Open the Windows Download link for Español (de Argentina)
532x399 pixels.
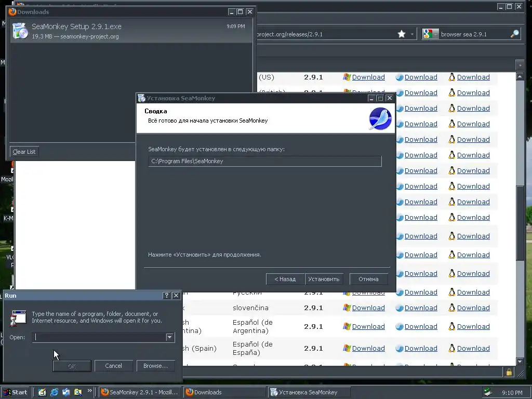click(368, 326)
